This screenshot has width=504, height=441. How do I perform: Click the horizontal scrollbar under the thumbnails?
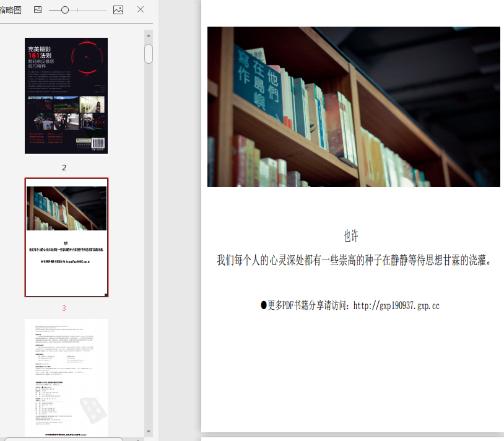point(64,439)
